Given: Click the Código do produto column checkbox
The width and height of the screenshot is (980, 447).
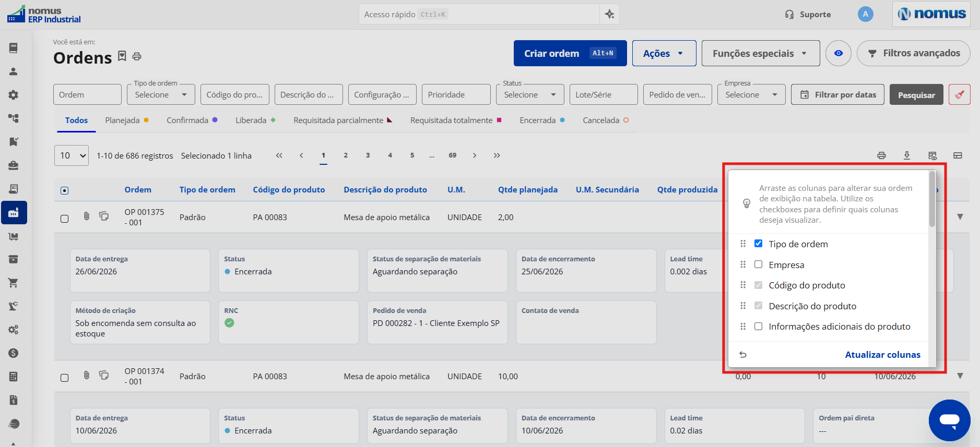Looking at the screenshot, I should tap(759, 285).
